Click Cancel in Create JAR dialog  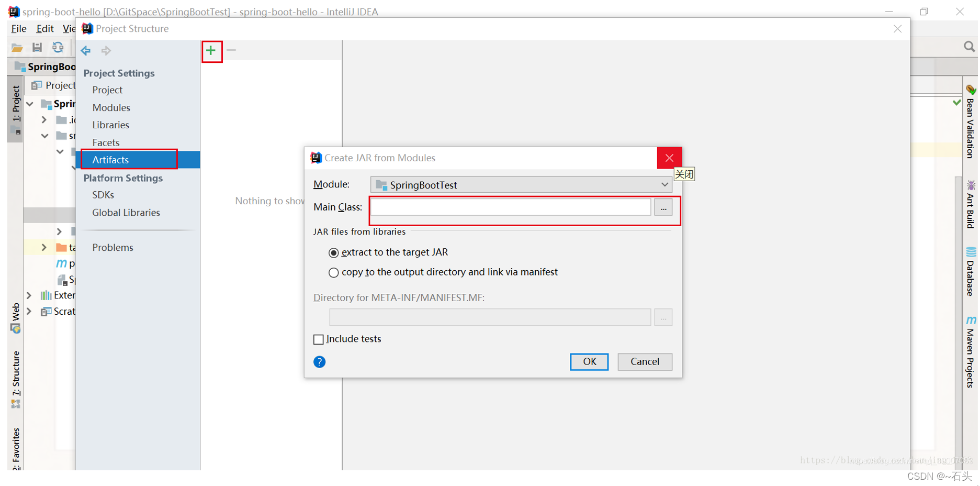(645, 362)
